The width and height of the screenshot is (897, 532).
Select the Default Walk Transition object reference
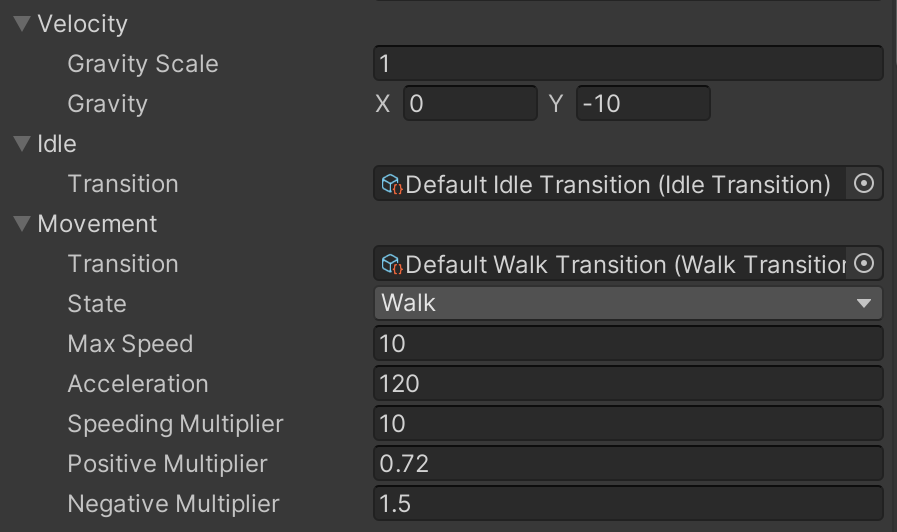point(610,264)
